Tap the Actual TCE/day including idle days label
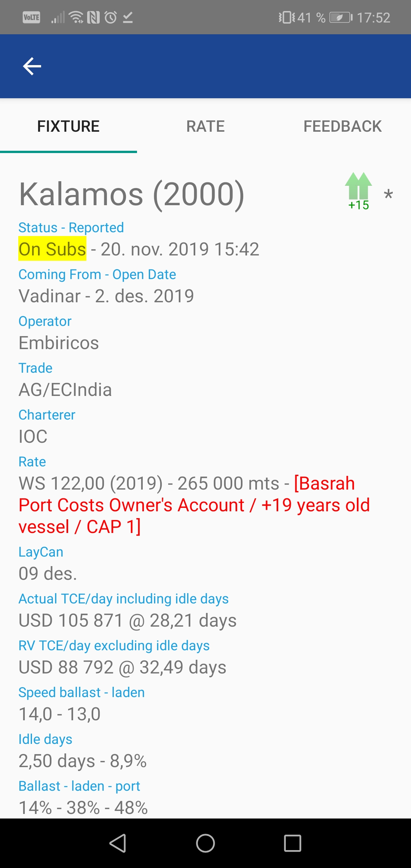This screenshot has height=868, width=411. point(124,598)
